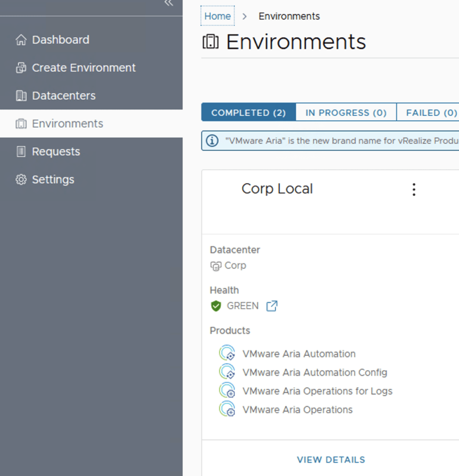Click the Aria Operations for Logs product icon
459x476 pixels.
tap(227, 390)
